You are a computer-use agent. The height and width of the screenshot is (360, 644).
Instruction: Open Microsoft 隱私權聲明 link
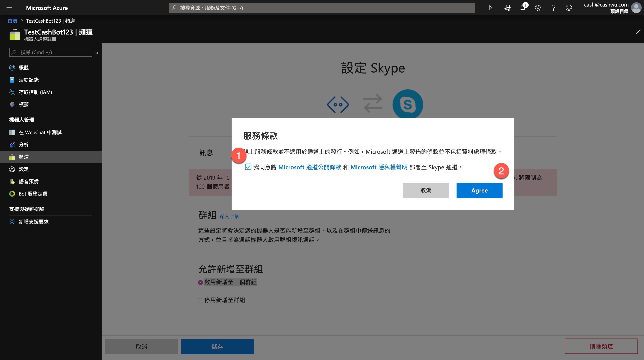pos(379,167)
